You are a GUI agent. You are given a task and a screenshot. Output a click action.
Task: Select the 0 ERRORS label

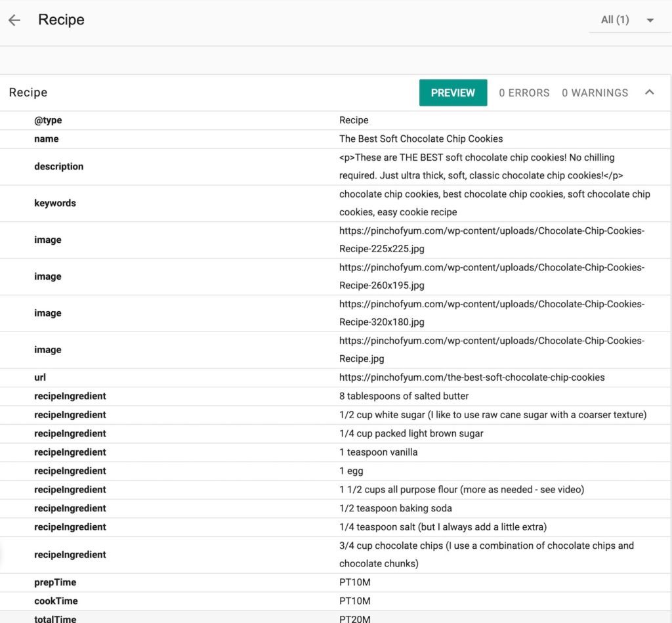tap(524, 93)
